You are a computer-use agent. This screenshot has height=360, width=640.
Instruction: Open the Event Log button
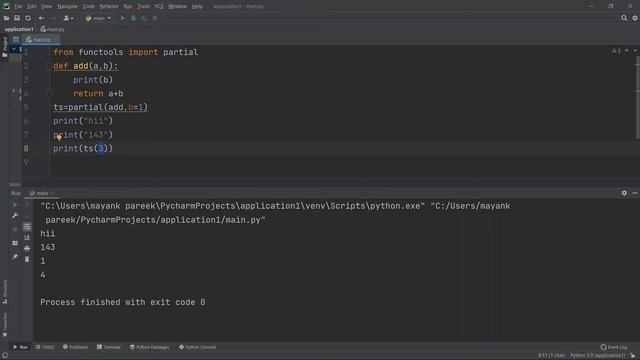coord(614,347)
